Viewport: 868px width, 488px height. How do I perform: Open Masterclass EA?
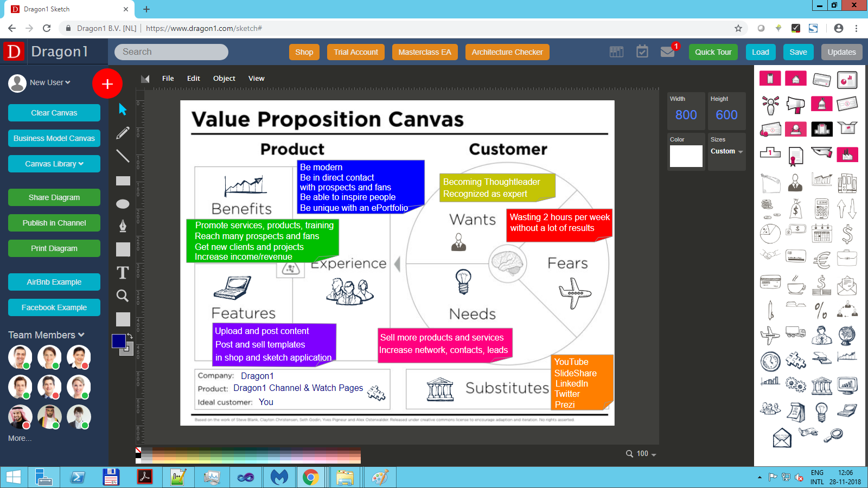click(x=425, y=52)
